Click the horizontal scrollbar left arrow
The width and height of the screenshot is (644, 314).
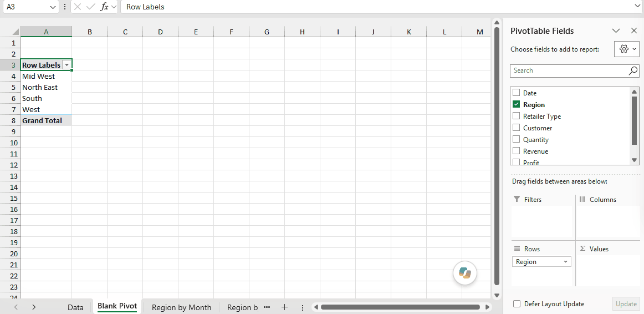pyautogui.click(x=315, y=307)
